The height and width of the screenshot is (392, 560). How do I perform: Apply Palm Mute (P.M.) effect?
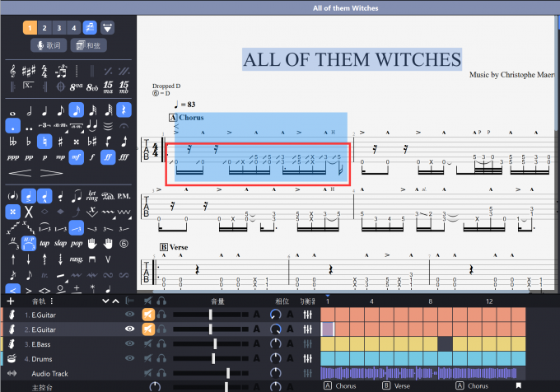click(x=124, y=196)
